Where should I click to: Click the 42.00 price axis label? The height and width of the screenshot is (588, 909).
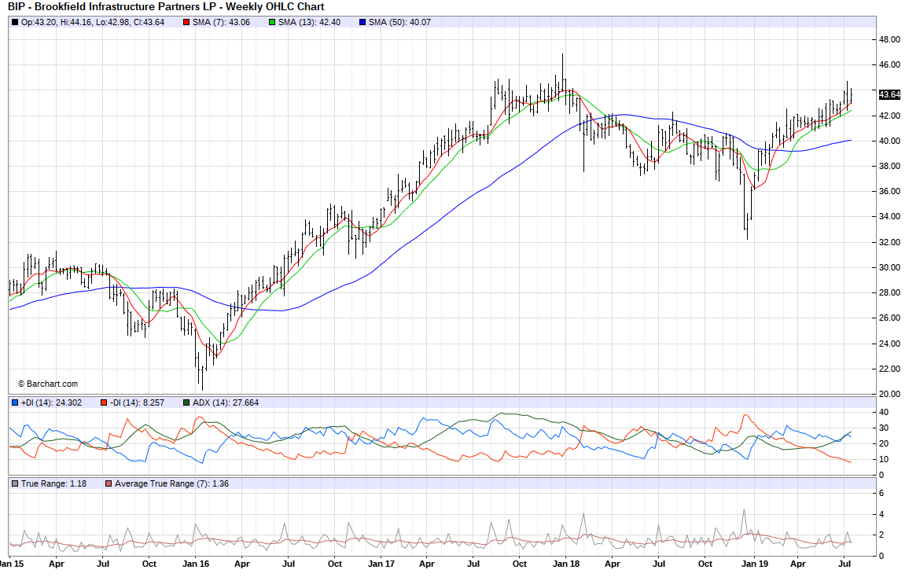[890, 116]
